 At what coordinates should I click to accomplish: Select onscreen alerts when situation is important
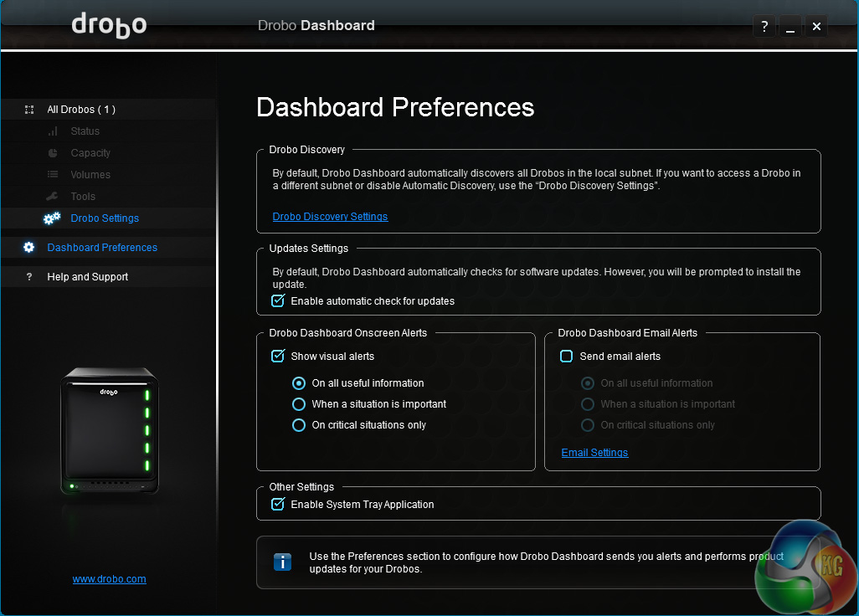(x=299, y=404)
